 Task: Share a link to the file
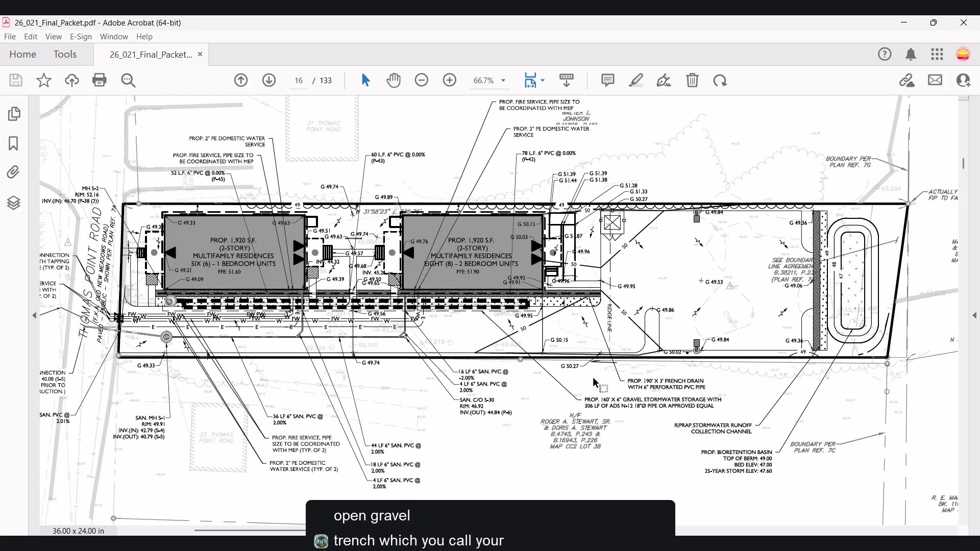click(907, 80)
